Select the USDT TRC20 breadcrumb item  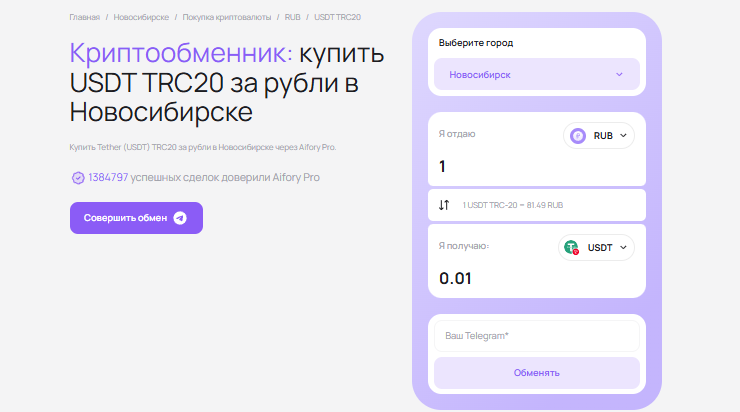click(x=337, y=17)
